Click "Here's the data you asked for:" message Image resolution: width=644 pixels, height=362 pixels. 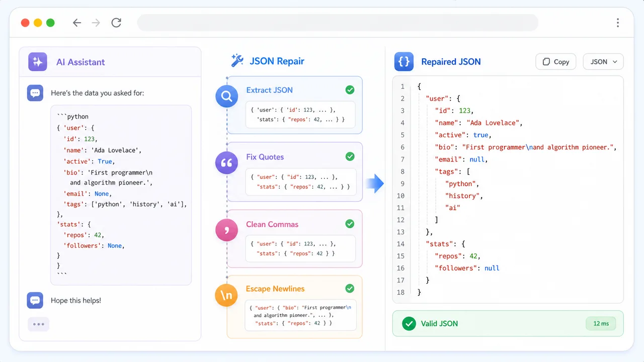pos(98,93)
